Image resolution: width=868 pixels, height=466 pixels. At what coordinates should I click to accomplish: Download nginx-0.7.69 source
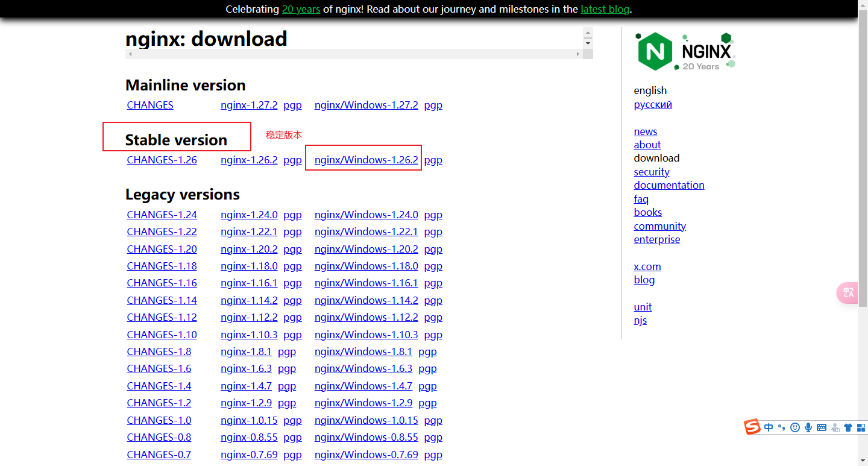249,455
